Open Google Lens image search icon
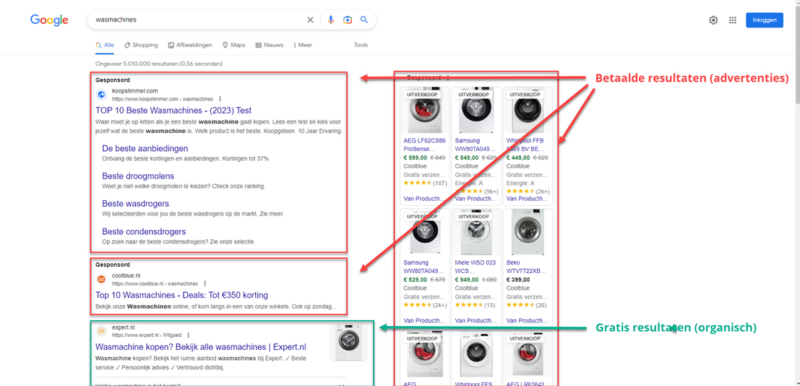The height and width of the screenshot is (386, 800). (347, 20)
